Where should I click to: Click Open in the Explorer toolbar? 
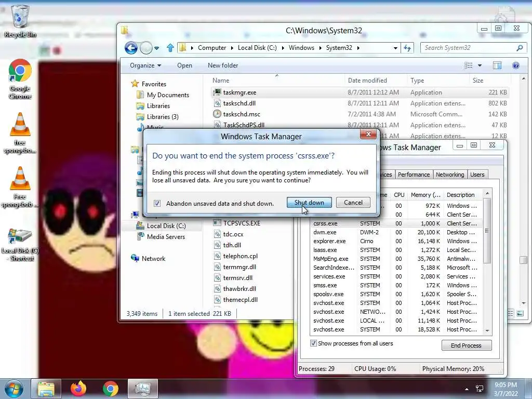pos(184,65)
